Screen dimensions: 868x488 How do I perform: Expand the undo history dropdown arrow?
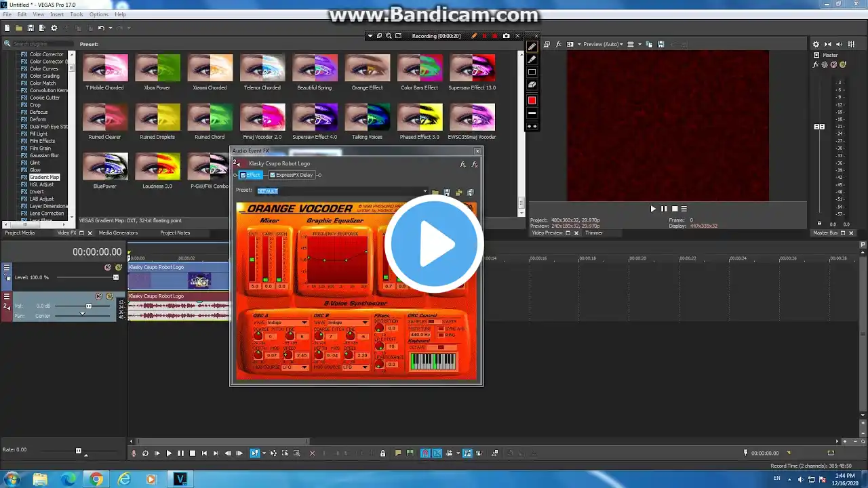click(110, 28)
